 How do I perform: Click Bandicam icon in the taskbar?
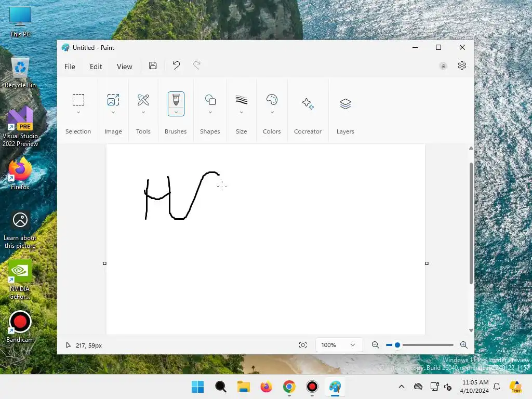point(312,387)
